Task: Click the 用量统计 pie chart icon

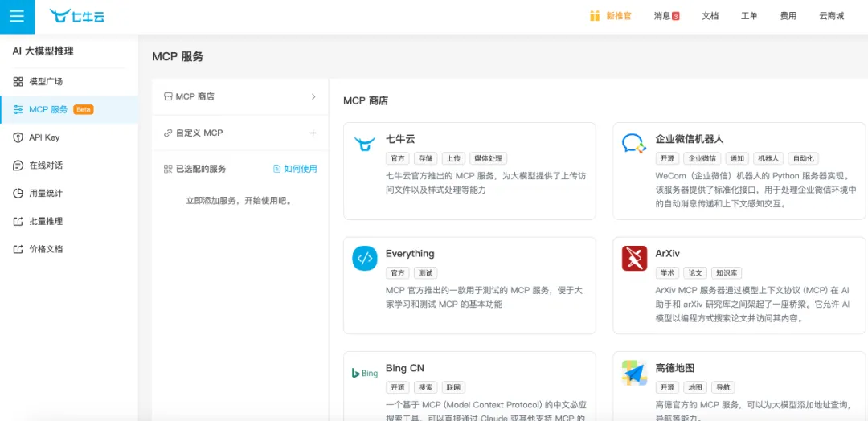Action: coord(18,193)
